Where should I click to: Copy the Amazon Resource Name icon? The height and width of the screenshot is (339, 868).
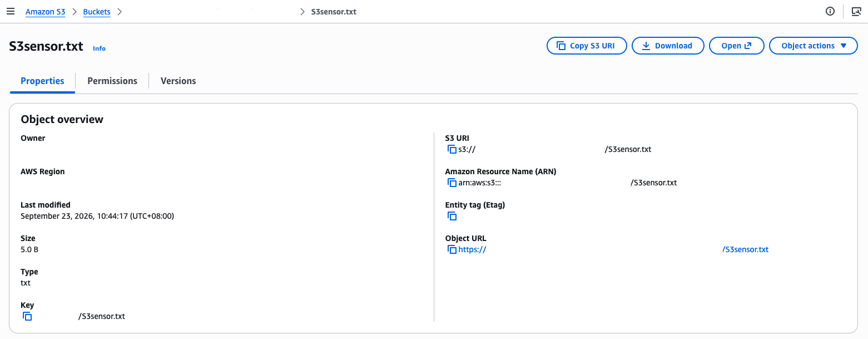point(452,183)
